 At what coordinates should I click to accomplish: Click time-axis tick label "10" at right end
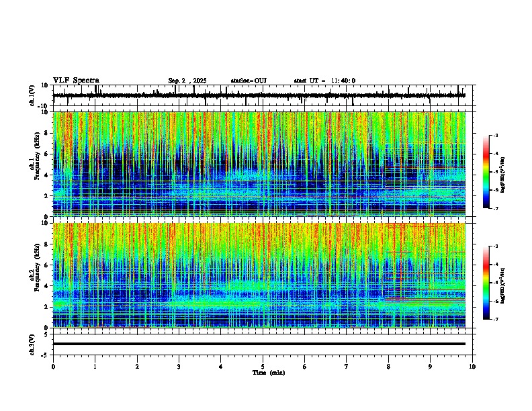472,367
